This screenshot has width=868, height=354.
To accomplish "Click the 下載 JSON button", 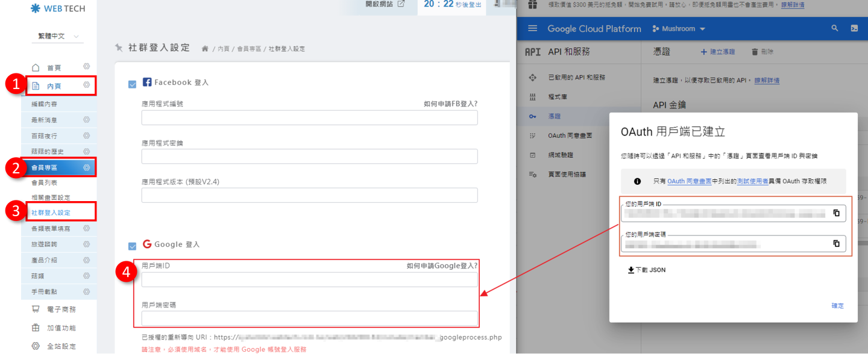I will pyautogui.click(x=647, y=270).
